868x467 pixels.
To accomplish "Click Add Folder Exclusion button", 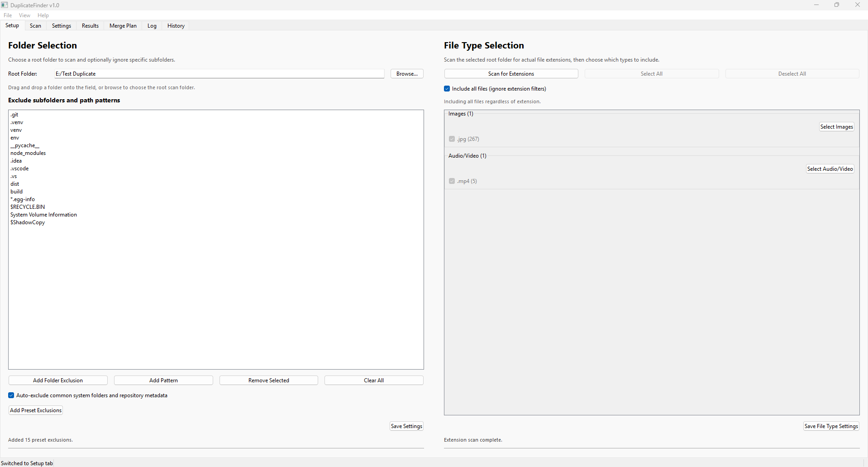I will coord(58,380).
